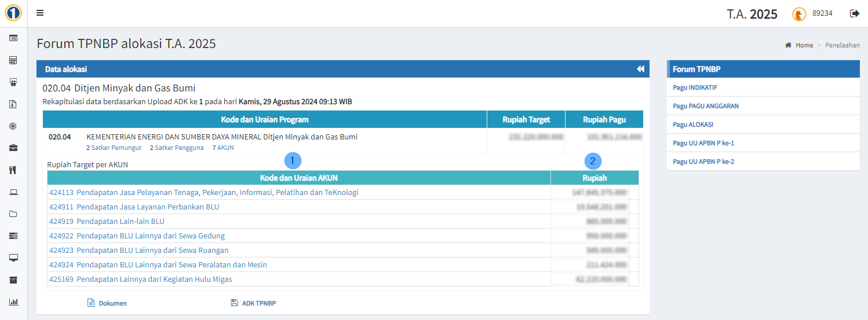Click the briefcase icon in sidebar
868x320 pixels.
(x=13, y=148)
